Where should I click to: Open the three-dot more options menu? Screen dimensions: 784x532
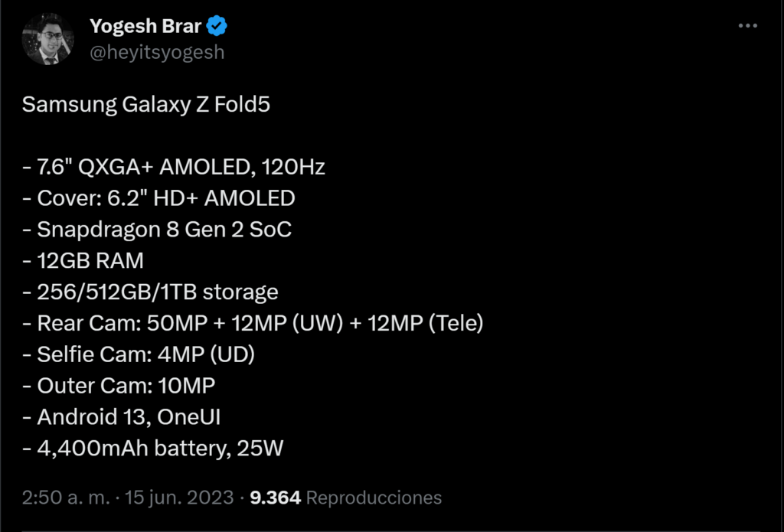[747, 27]
